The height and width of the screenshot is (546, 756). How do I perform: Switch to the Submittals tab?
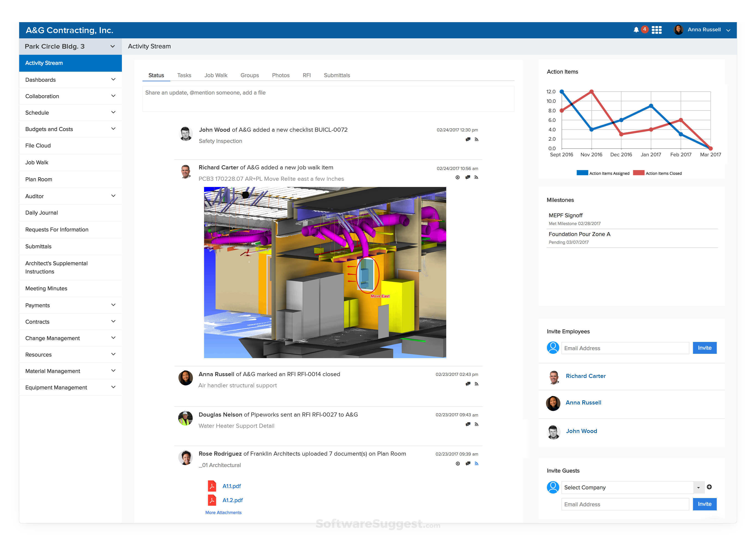pos(337,75)
